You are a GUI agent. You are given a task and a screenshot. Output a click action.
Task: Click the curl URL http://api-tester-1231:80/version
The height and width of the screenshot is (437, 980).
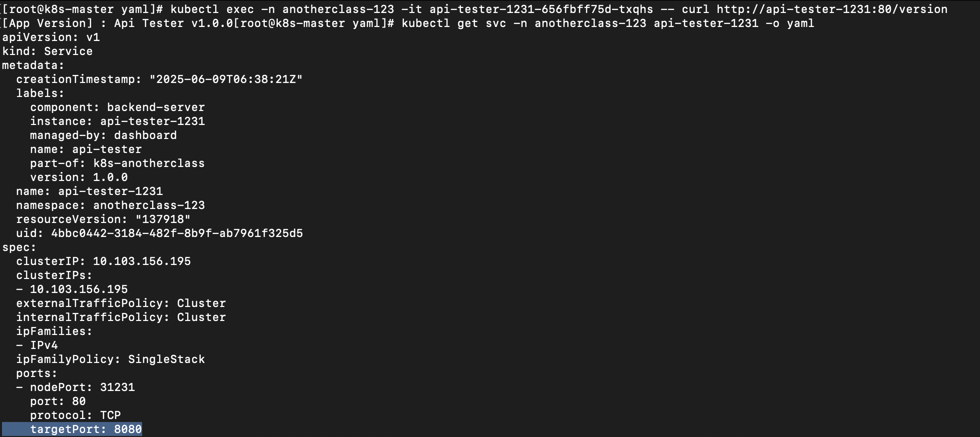831,9
